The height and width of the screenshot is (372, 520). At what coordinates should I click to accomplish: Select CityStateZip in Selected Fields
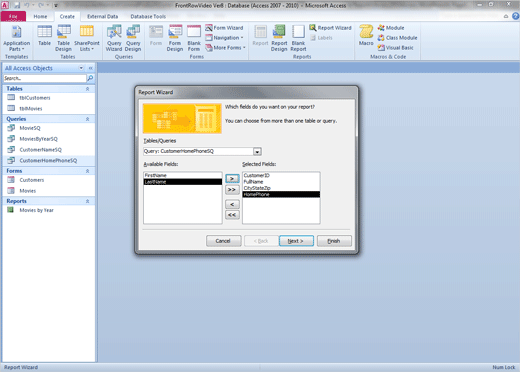[x=281, y=188]
